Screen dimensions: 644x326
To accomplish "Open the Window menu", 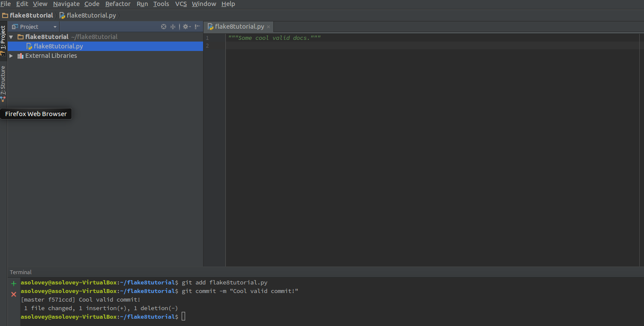I will pos(204,4).
